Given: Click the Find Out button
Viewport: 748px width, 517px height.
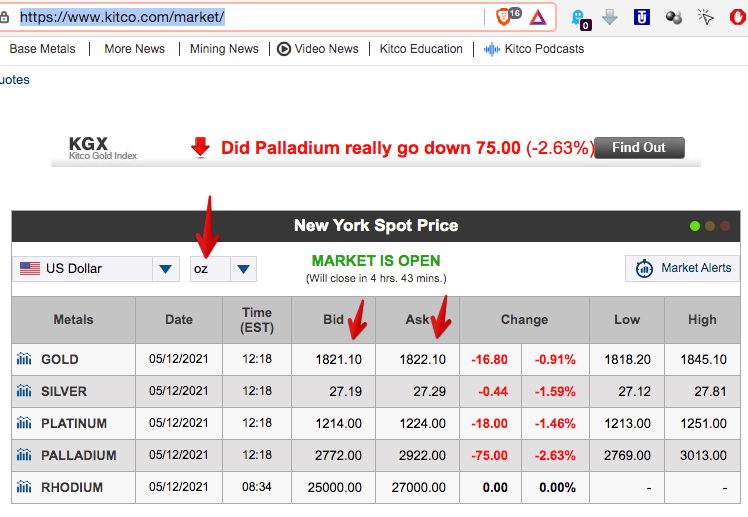Looking at the screenshot, I should click(x=639, y=148).
